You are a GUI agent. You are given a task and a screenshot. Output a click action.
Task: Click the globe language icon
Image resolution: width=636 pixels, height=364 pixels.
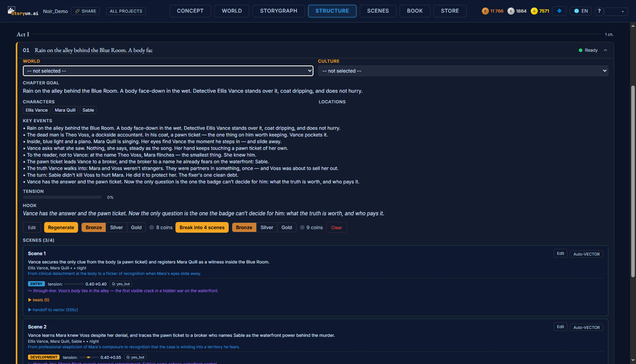tap(576, 11)
